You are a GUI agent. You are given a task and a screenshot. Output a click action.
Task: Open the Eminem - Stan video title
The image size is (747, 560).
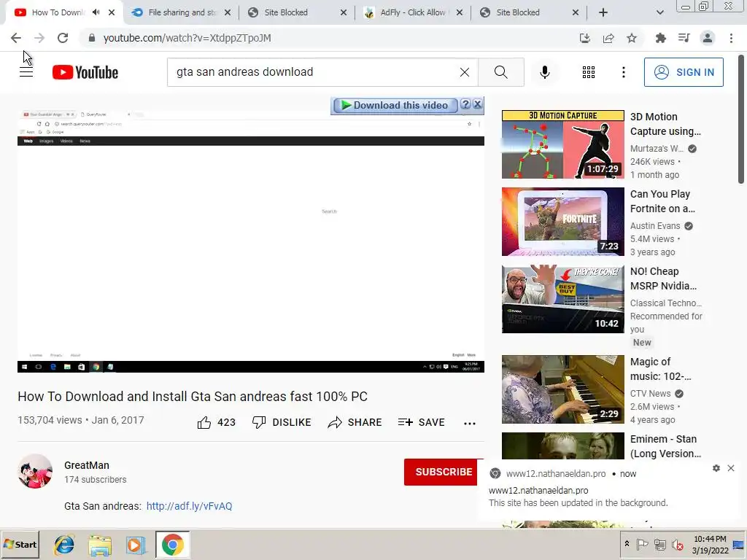tap(665, 446)
